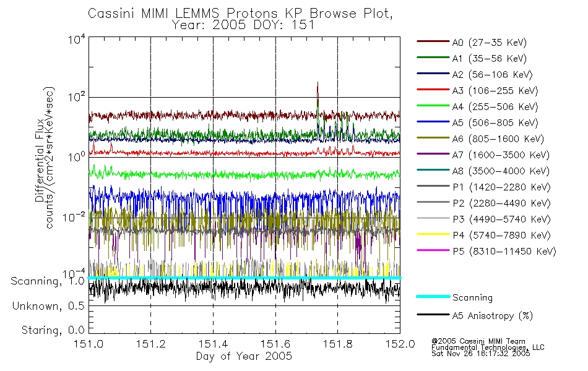Click the cyan Scanning legend line swatch

coord(433,296)
